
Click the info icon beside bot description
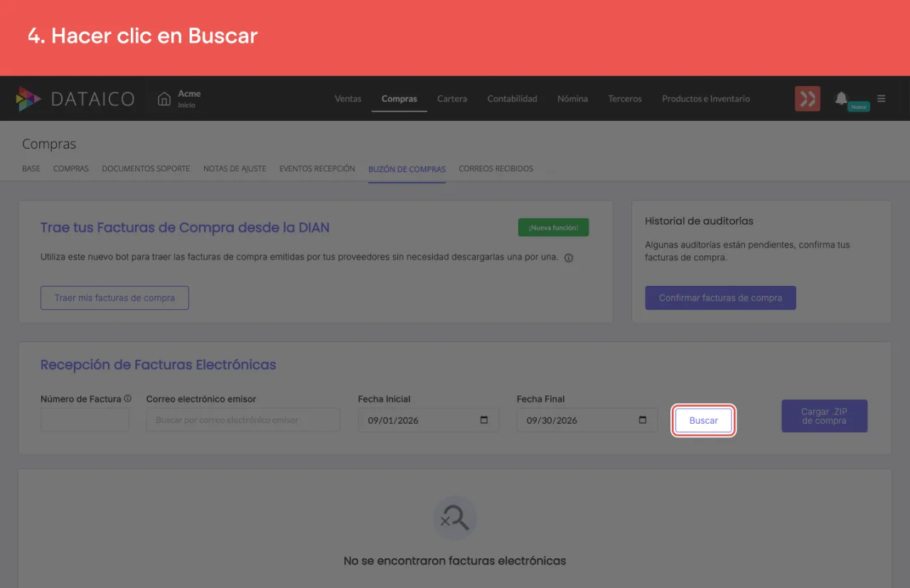point(569,258)
